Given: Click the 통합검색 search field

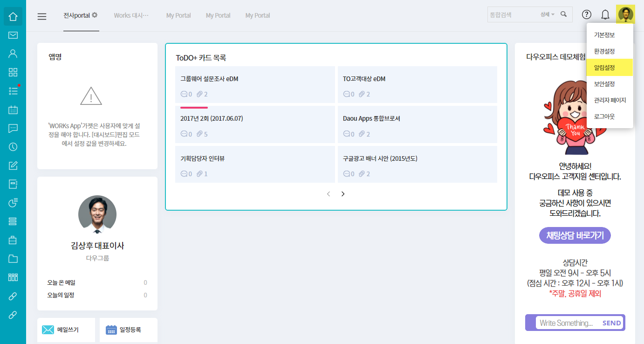Looking at the screenshot, I should click(512, 15).
